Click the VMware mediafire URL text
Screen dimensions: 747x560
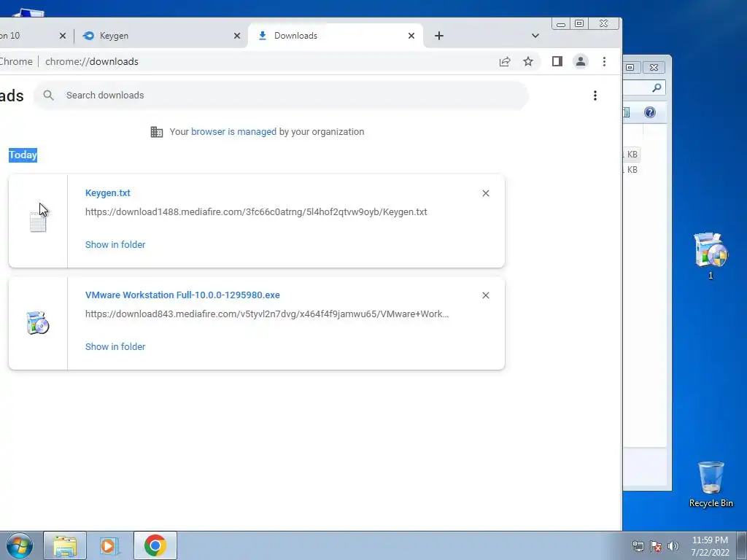[267, 314]
